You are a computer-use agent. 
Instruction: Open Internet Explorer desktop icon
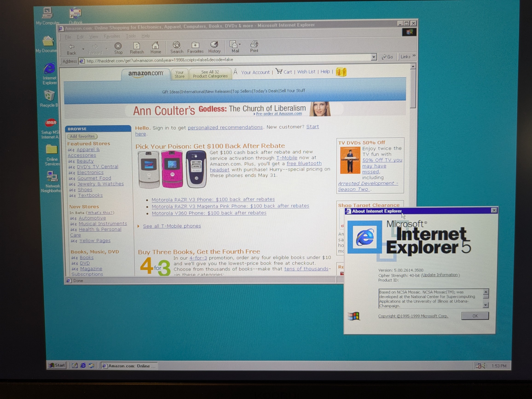(x=49, y=74)
